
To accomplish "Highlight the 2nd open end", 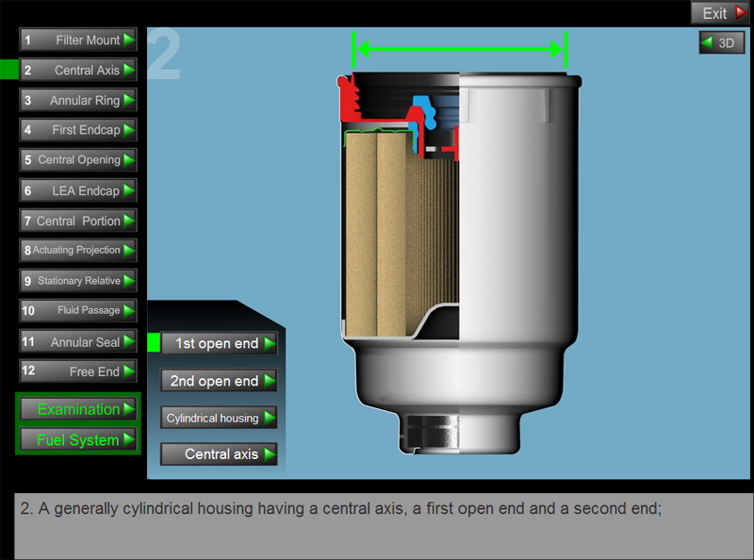I will pos(219,381).
